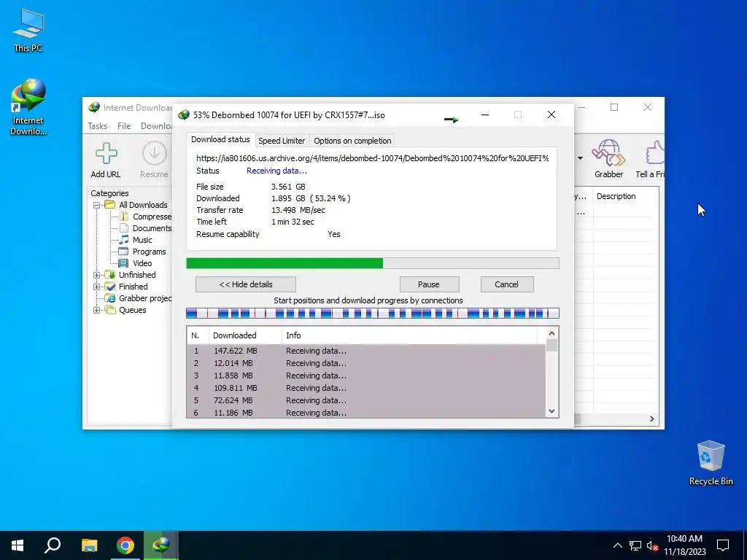Viewport: 747px width, 560px height.
Task: Open File Explorer from taskbar
Action: coord(89,545)
